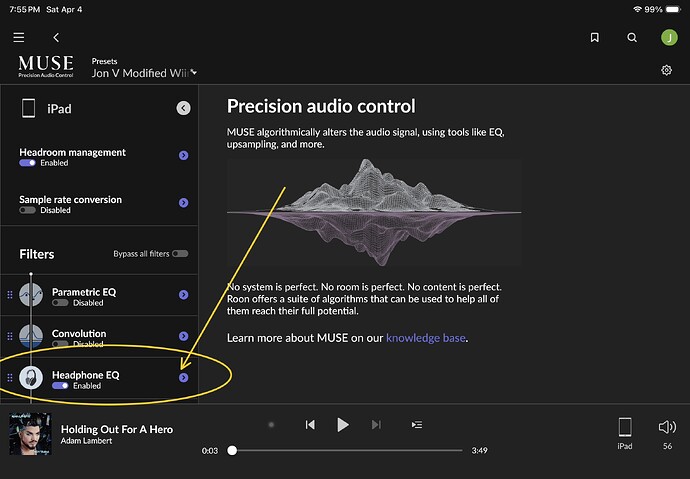Select the iPad device icon in sidebar
This screenshot has width=690, height=479.
coord(29,108)
